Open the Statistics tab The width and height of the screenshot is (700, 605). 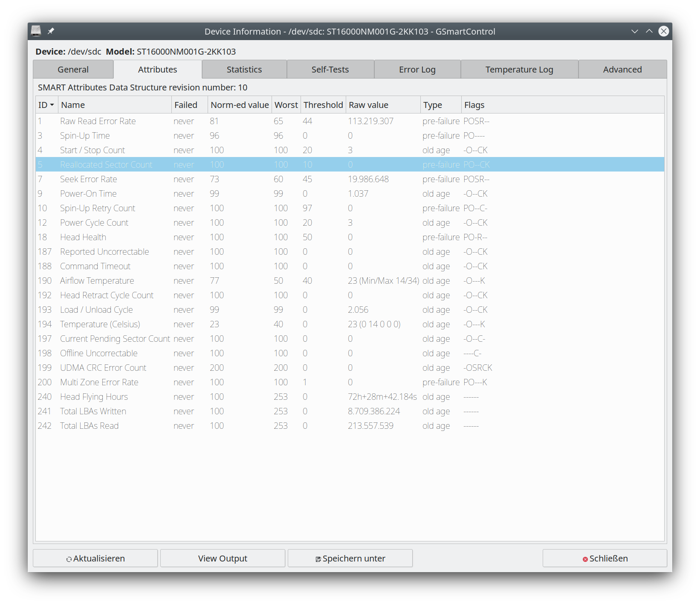tap(244, 70)
